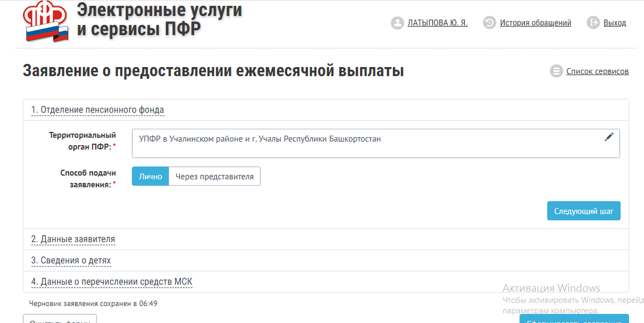
Task: Edit territorial body with pencil icon
Action: (x=609, y=137)
